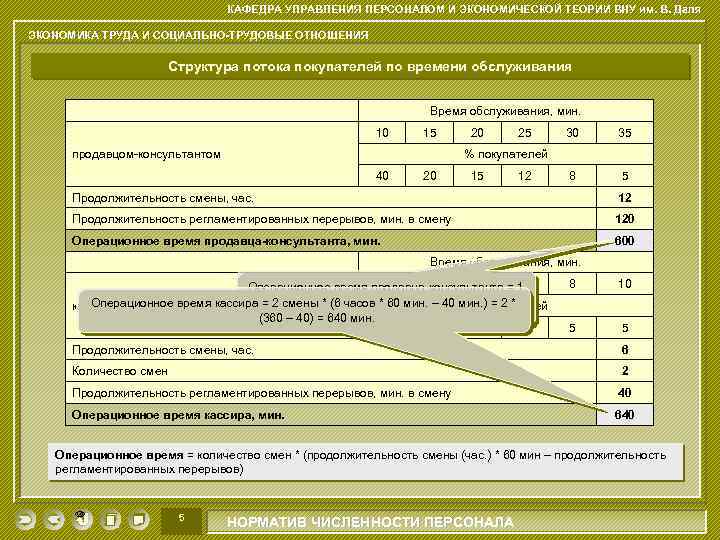
Task: Click service time cell 35 in top table
Action: 624,133
